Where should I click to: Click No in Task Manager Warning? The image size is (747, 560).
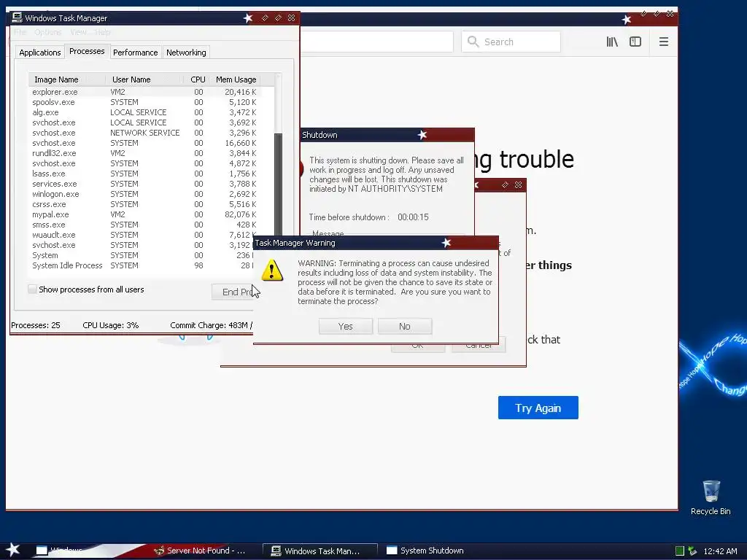404,326
